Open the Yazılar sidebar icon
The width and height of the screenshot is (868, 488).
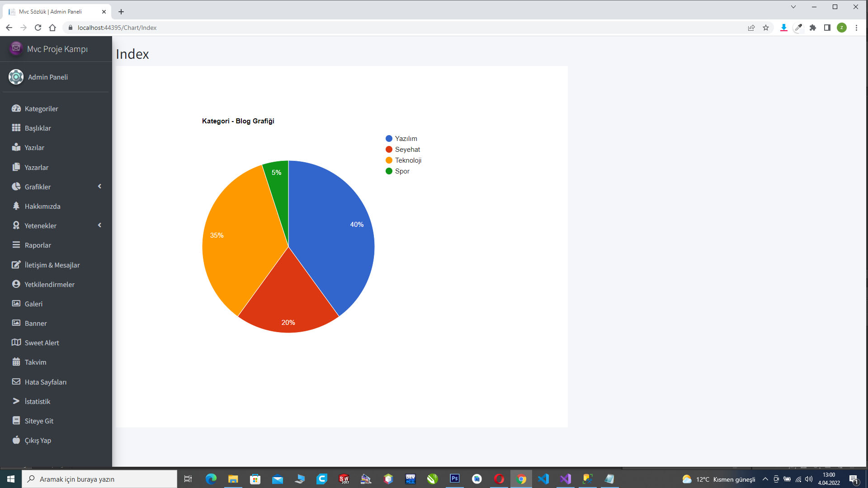[x=16, y=147]
